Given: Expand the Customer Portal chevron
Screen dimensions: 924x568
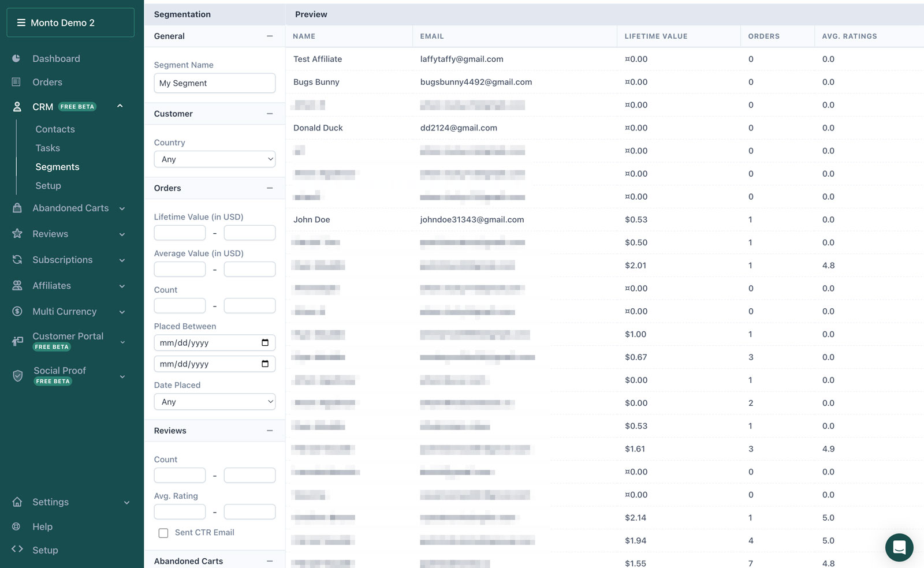Looking at the screenshot, I should [x=122, y=342].
